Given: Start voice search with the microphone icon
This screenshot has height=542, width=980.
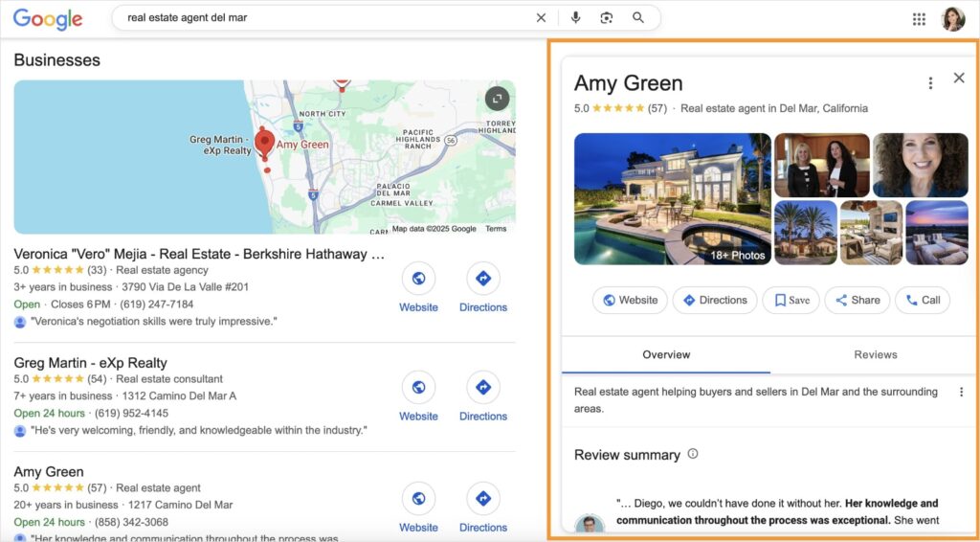Looking at the screenshot, I should 575,18.
